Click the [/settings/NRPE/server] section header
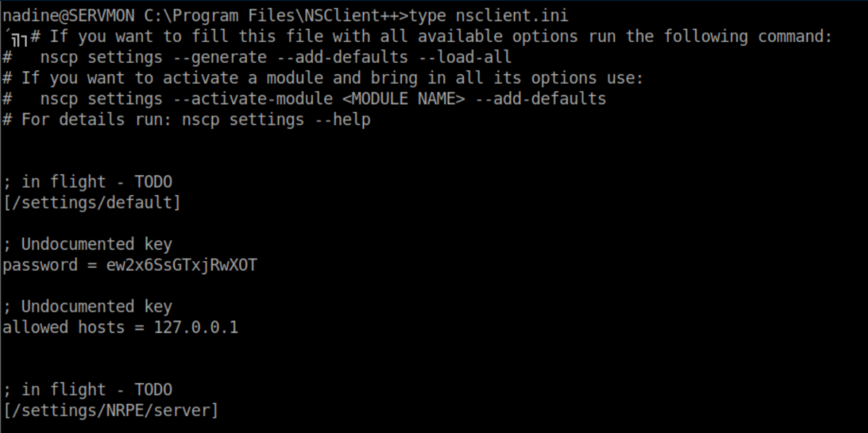 [x=110, y=410]
